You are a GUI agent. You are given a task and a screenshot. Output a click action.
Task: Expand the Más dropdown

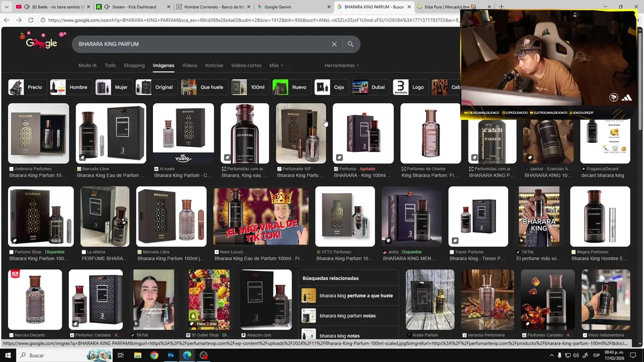pos(276,65)
